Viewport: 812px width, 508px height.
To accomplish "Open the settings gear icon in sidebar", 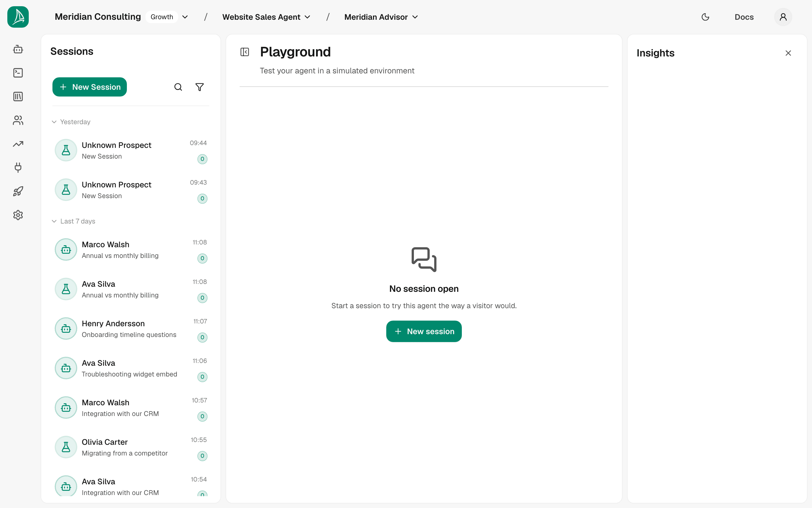I will click(x=18, y=215).
